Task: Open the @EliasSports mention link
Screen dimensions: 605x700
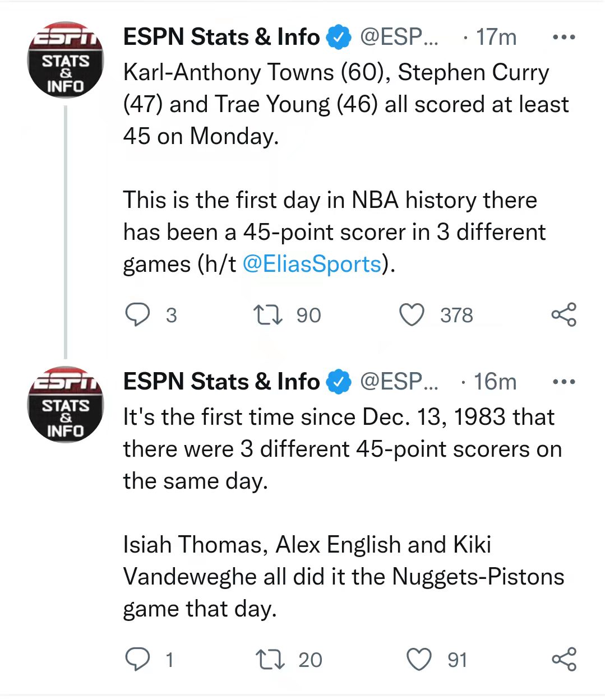Action: 312,264
